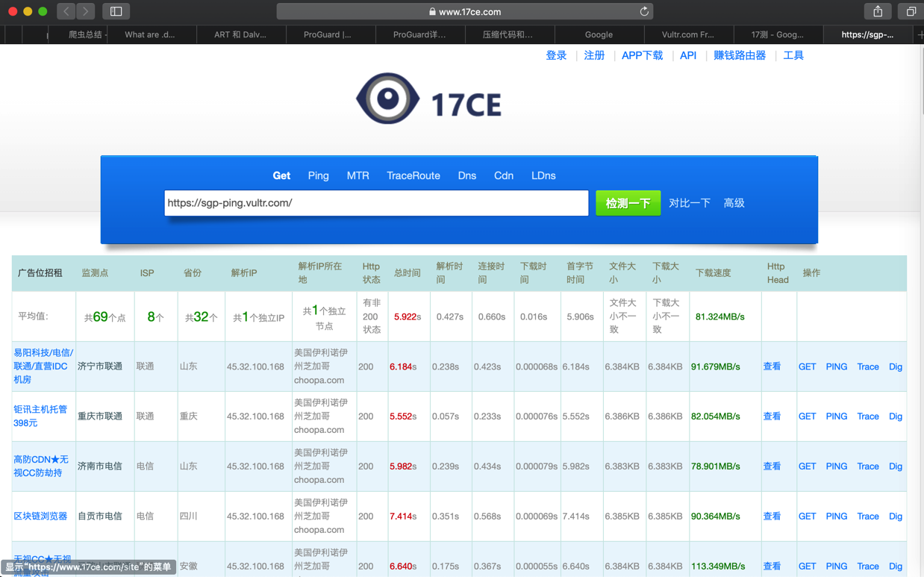Image resolution: width=924 pixels, height=577 pixels.
Task: Toggle the Safari sidebar icon
Action: point(116,11)
